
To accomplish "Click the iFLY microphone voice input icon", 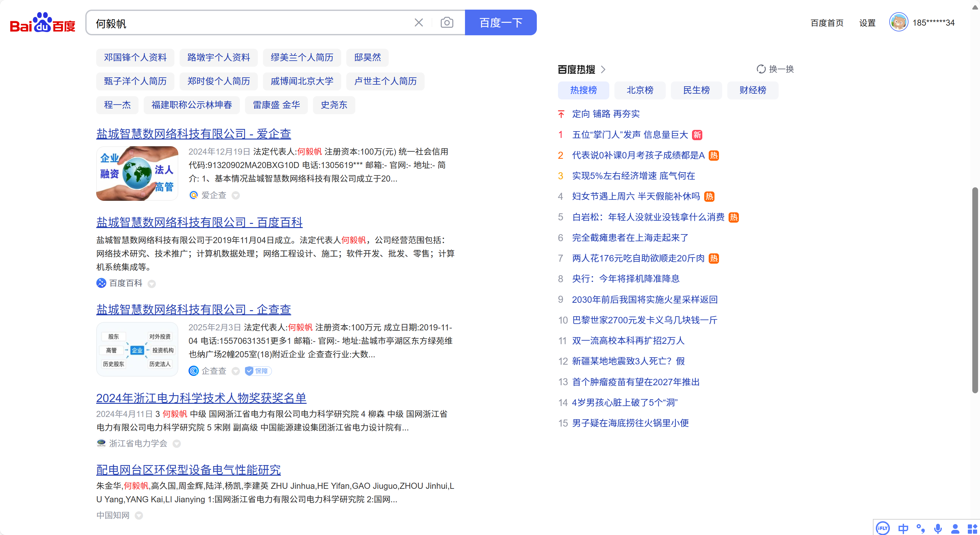I will point(938,528).
